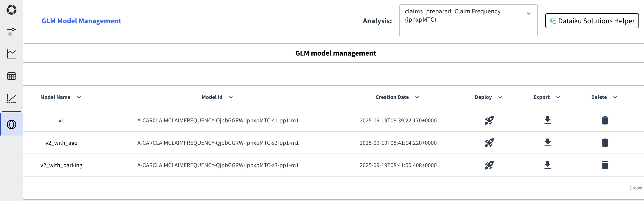Expand the Creation Date column chevron
Screen dimensions: 644x201
[x=417, y=97]
